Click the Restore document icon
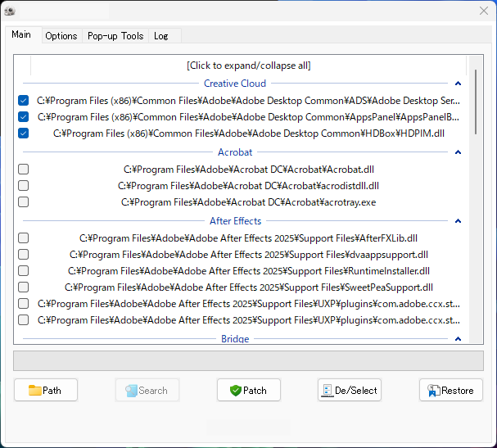The width and height of the screenshot is (497, 448). click(x=433, y=391)
